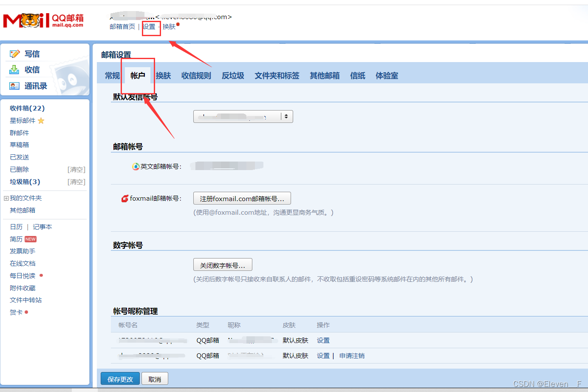
Task: Open the 体验室 tab
Action: click(387, 76)
